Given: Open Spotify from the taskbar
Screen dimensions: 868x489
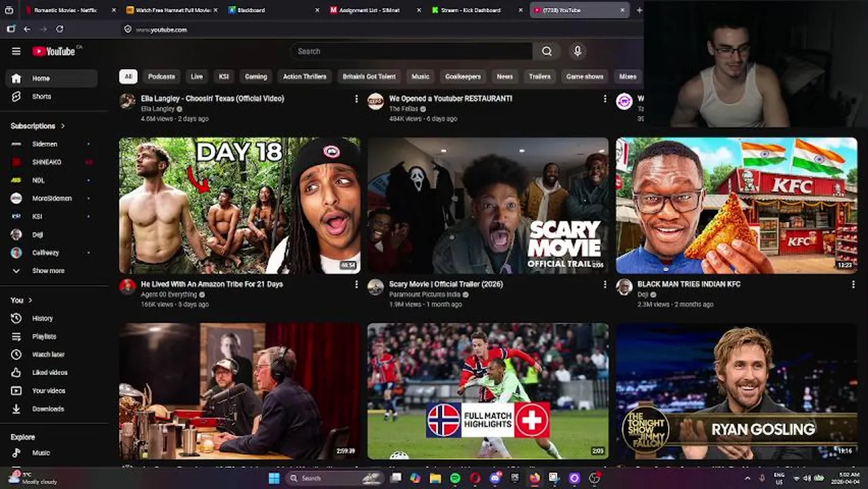Looking at the screenshot, I should [x=455, y=478].
